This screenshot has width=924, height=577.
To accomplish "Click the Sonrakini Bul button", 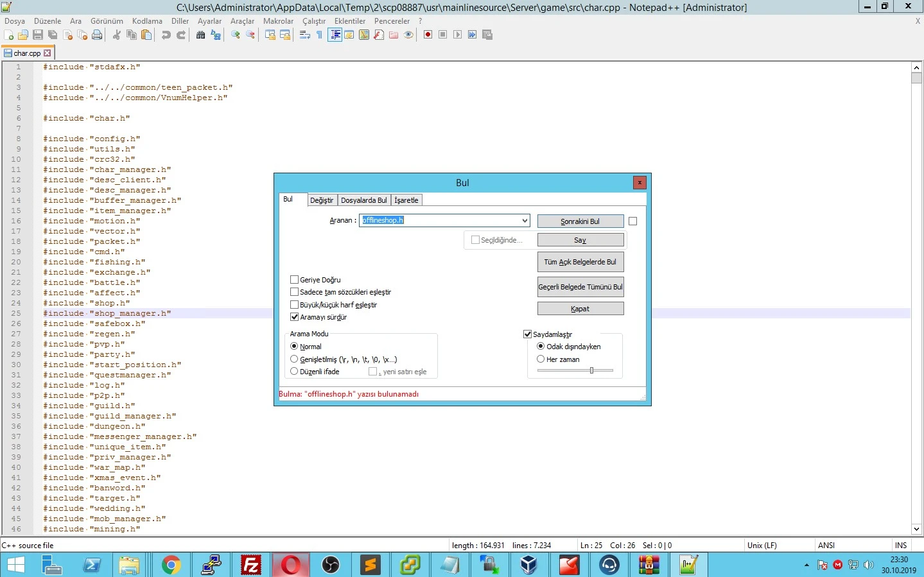I will point(580,221).
